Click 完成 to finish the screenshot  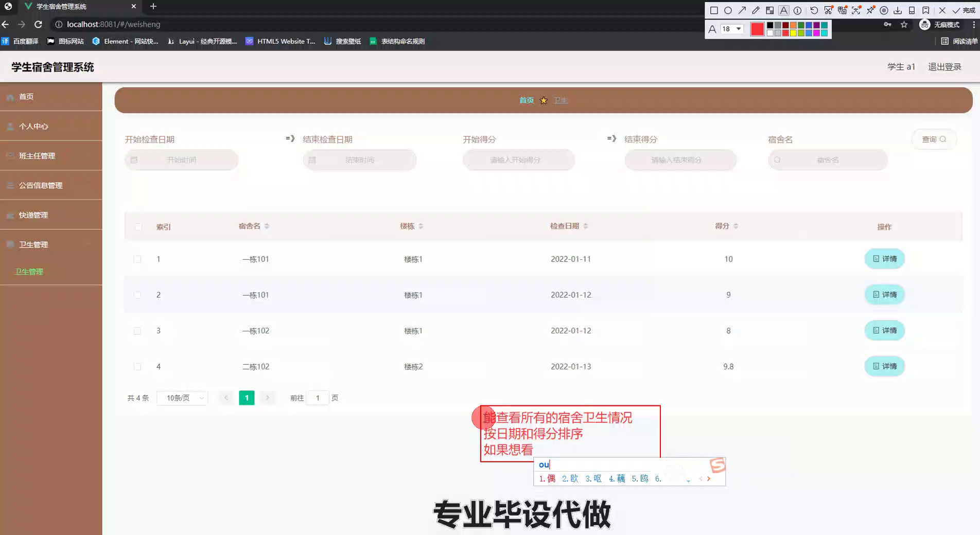point(964,10)
